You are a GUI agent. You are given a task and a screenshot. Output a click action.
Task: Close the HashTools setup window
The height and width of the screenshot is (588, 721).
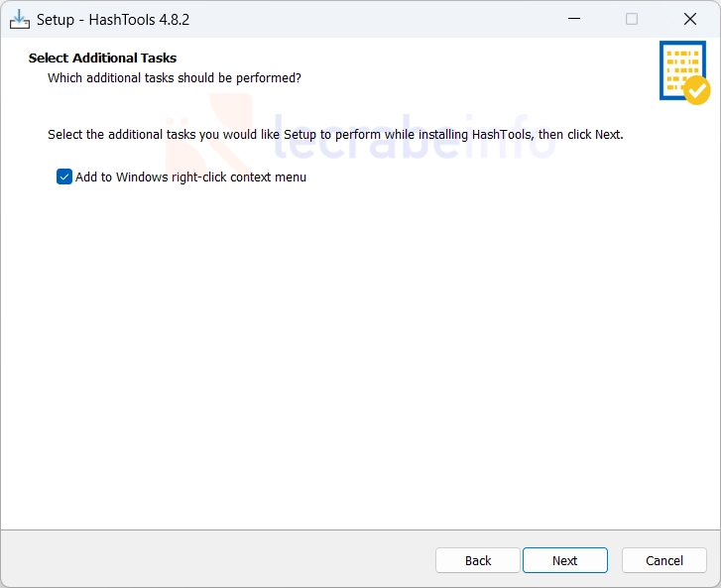coord(689,19)
